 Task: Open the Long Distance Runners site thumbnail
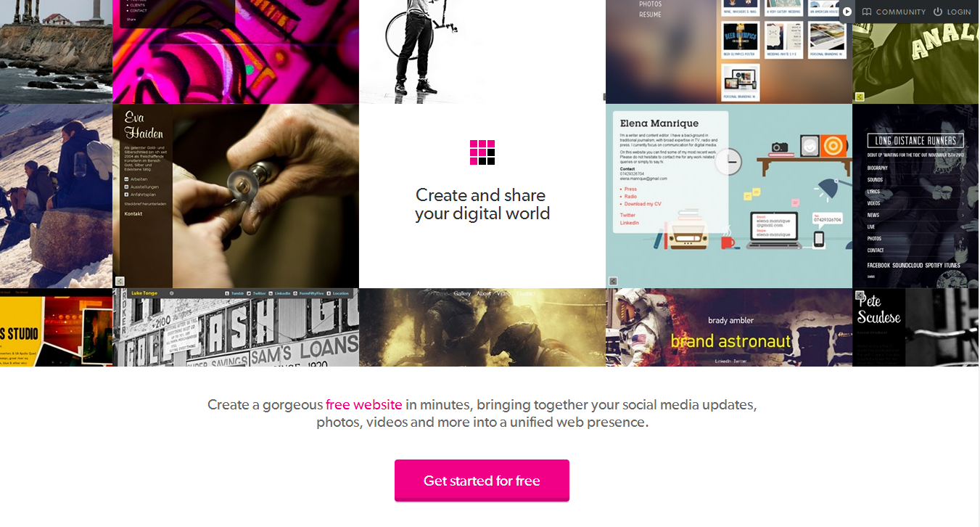click(x=916, y=196)
